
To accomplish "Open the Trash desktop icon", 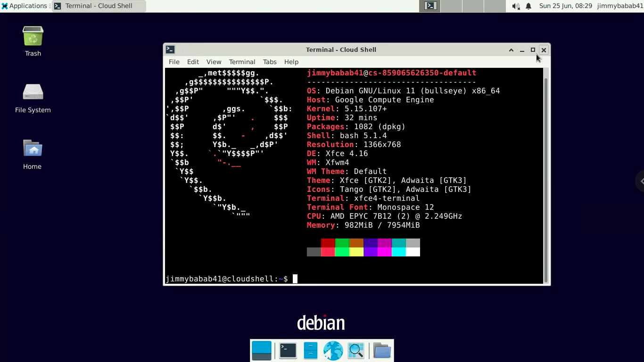I will pyautogui.click(x=33, y=41).
